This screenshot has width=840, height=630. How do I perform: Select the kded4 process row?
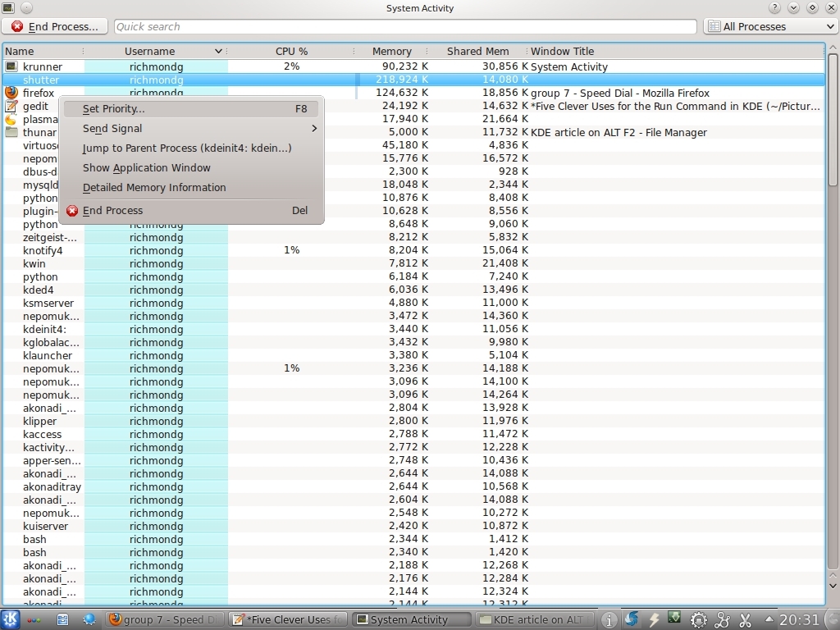click(413, 290)
